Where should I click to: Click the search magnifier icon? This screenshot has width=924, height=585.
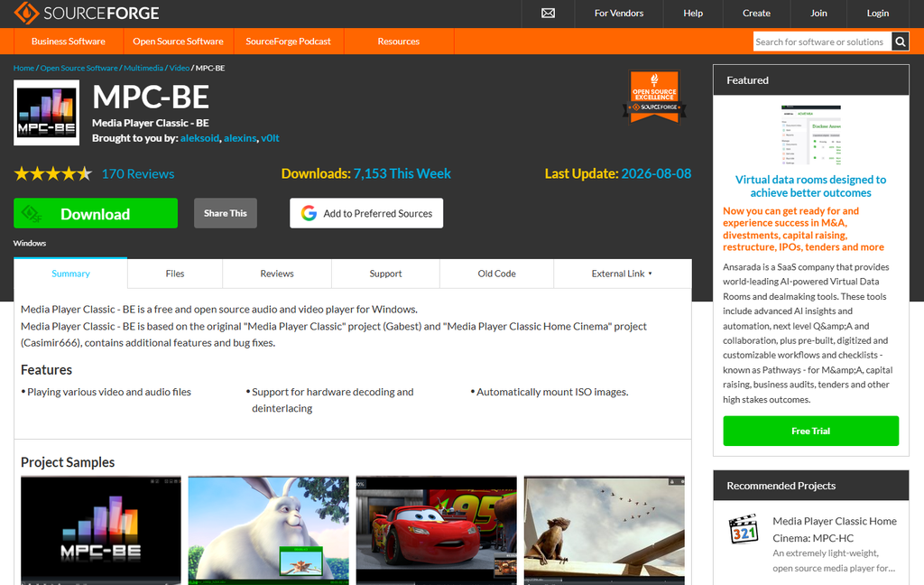(900, 42)
